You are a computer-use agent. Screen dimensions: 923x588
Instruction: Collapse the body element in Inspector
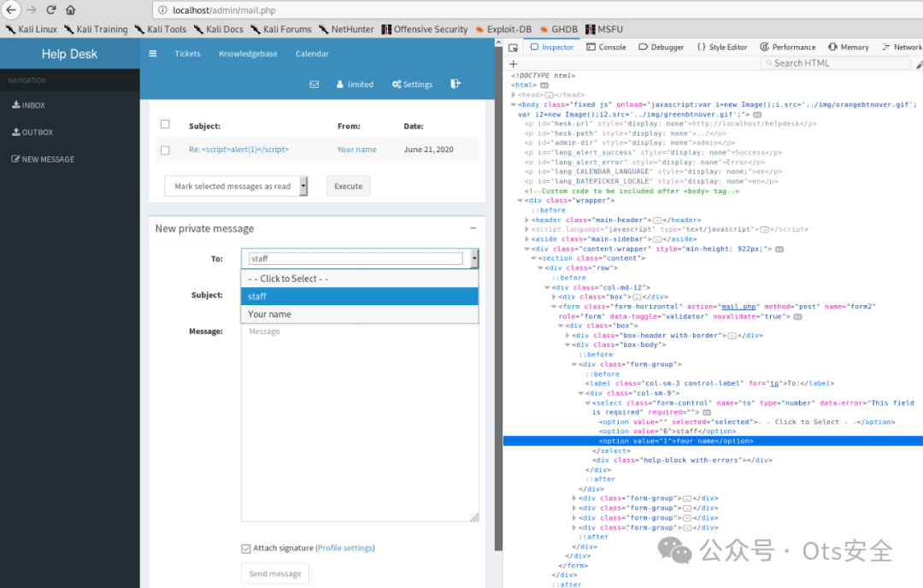[514, 105]
